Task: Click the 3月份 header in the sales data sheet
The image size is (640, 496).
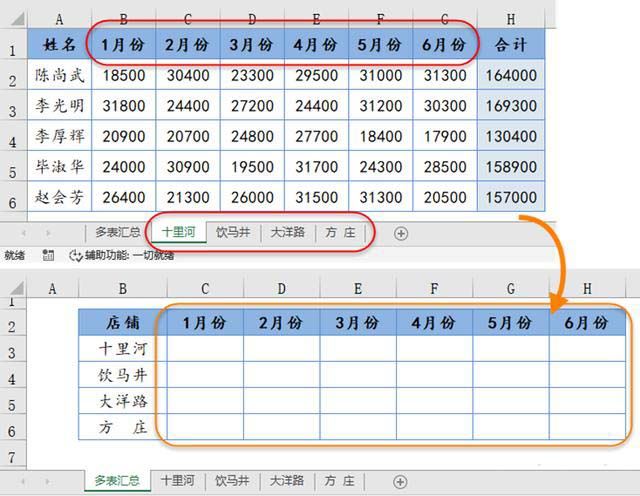Action: 252,44
